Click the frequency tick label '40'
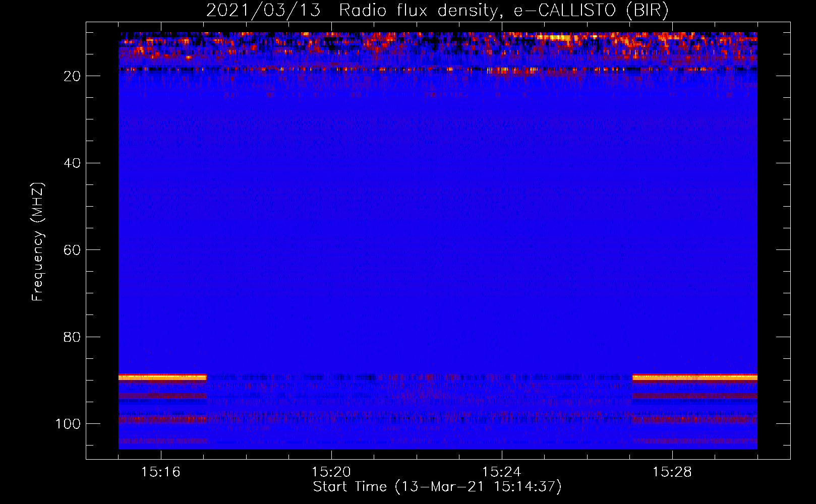The height and width of the screenshot is (504, 816). (x=72, y=163)
